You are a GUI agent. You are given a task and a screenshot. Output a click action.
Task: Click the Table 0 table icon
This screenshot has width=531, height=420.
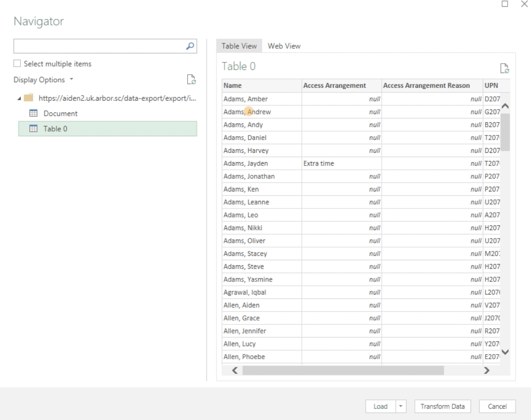[x=34, y=129]
